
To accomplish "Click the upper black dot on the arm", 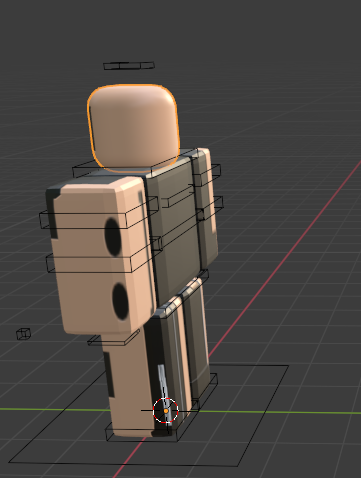I will (113, 237).
